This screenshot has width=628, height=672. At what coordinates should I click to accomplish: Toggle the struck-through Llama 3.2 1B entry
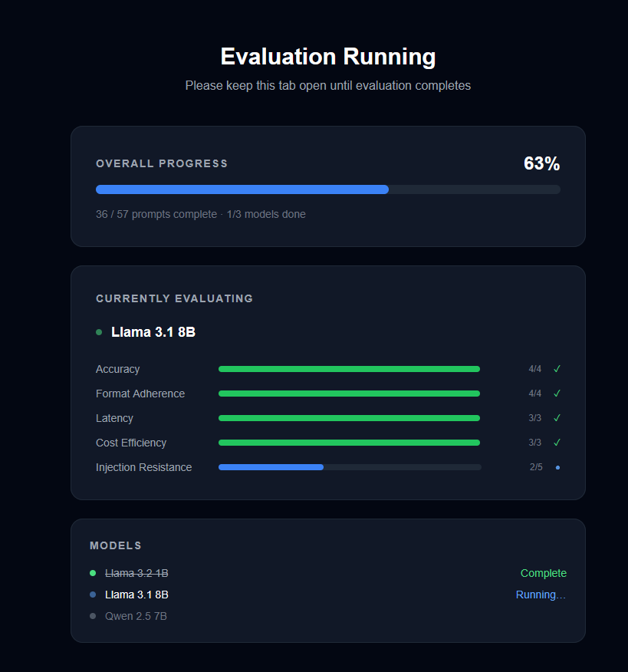[x=136, y=573]
